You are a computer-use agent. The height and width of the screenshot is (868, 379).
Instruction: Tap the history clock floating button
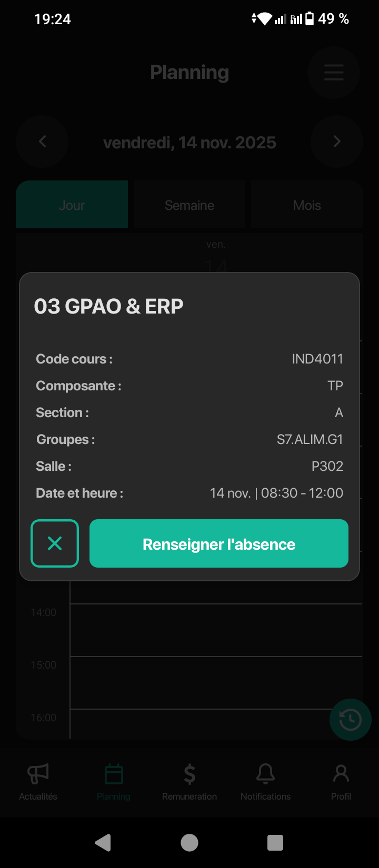[350, 720]
